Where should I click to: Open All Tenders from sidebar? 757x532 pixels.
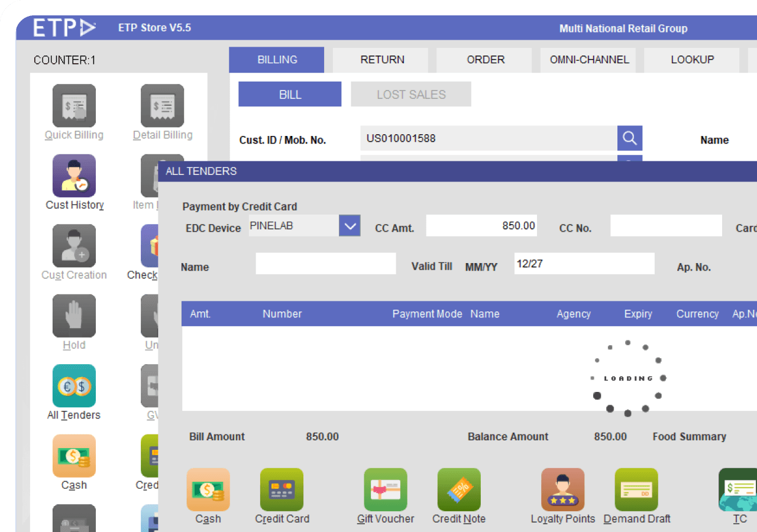tap(74, 386)
